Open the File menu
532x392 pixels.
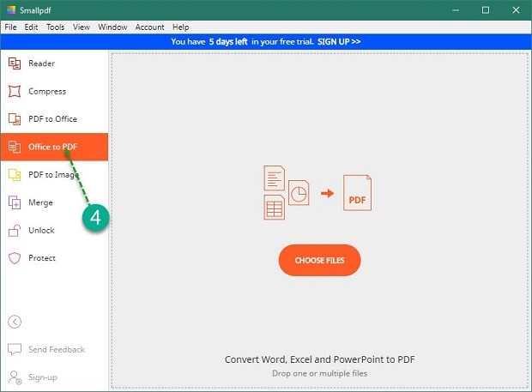tap(10, 27)
